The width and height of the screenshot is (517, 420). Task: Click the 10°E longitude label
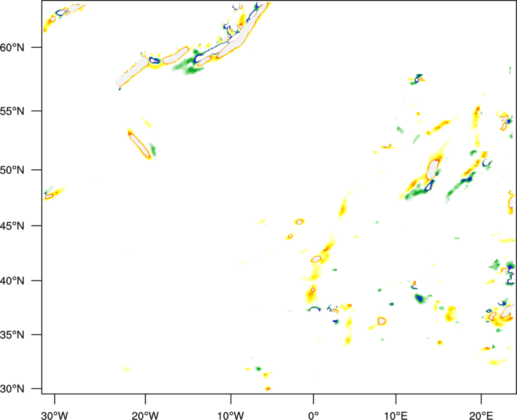point(396,415)
